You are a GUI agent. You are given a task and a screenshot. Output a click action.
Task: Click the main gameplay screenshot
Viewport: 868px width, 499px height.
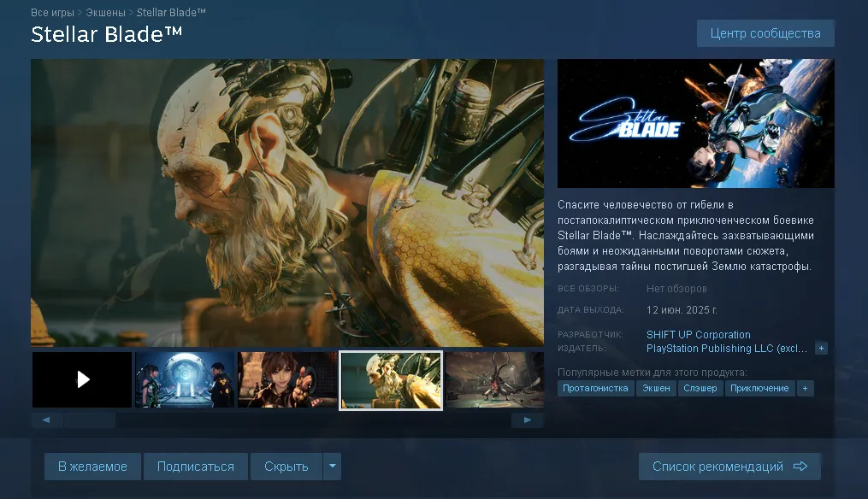point(287,203)
